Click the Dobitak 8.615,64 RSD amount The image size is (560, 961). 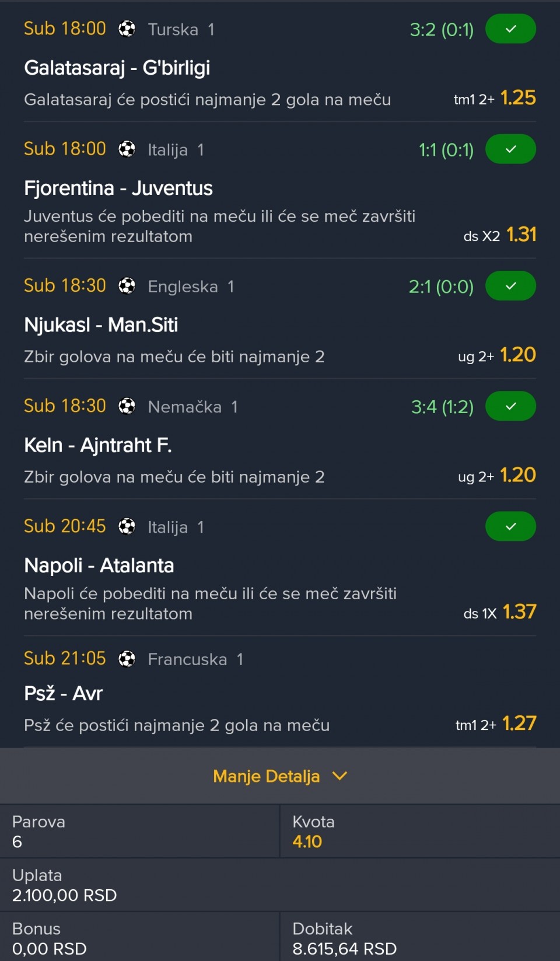click(344, 949)
